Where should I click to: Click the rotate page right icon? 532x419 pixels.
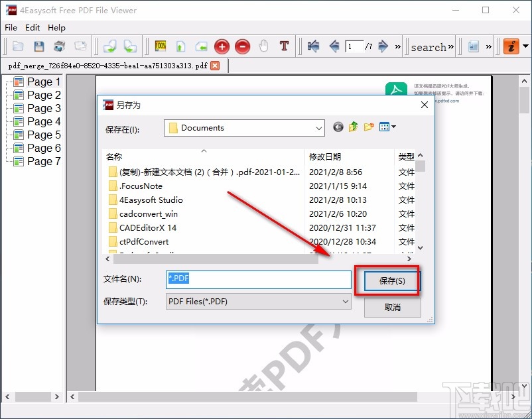(x=130, y=46)
